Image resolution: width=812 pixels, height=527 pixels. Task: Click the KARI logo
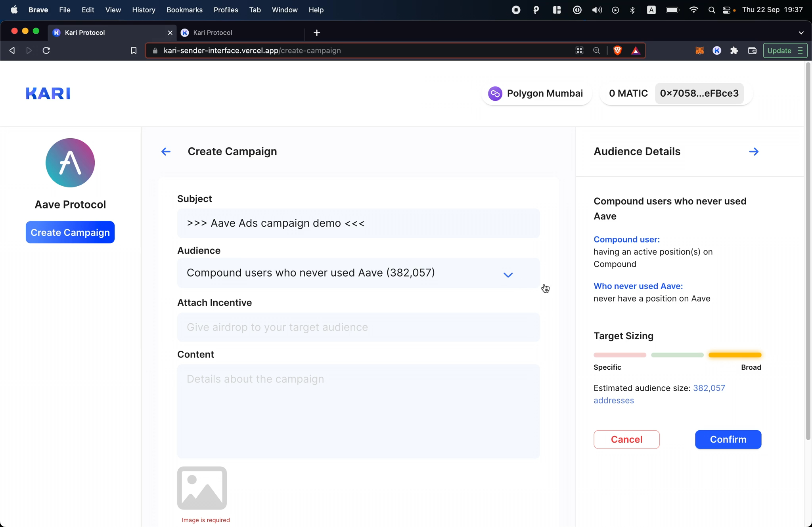tap(48, 93)
